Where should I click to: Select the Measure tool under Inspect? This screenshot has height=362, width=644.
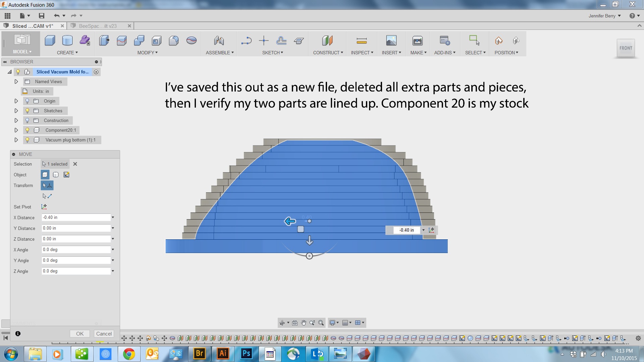click(361, 41)
